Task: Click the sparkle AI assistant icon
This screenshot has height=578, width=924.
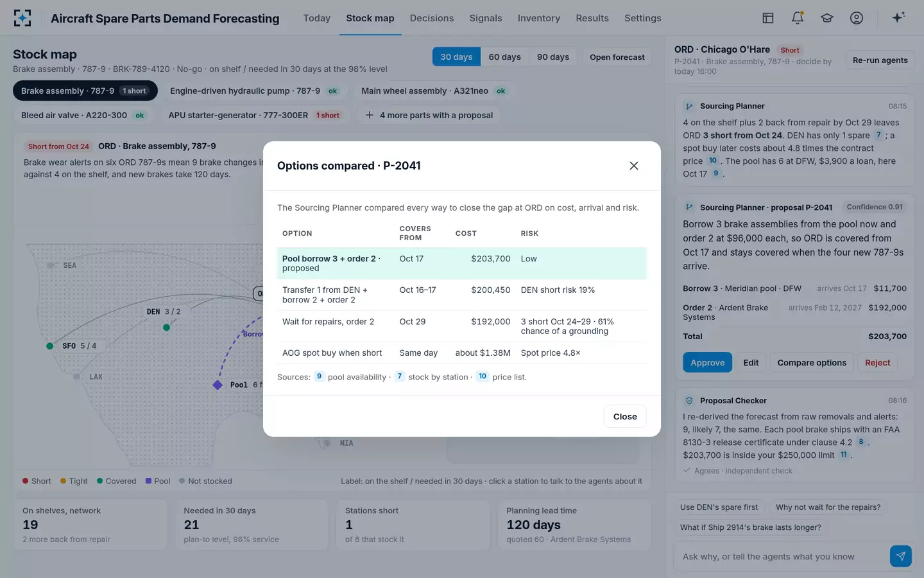Action: pos(898,18)
